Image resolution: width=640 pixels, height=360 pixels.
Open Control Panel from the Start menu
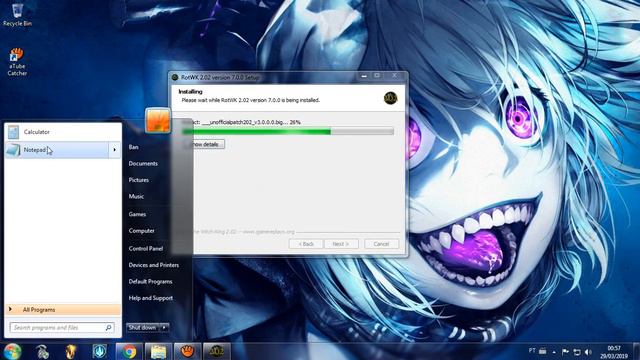tap(146, 248)
